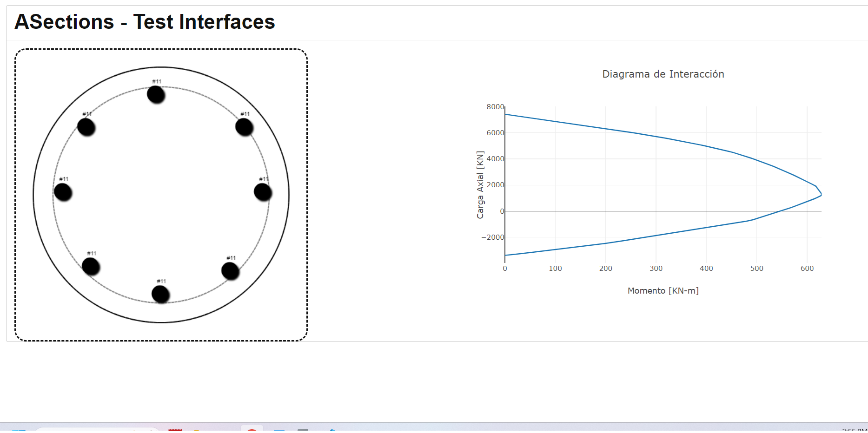This screenshot has width=868, height=433.
Task: Click the curve start near 7400 KN
Action: click(x=505, y=114)
